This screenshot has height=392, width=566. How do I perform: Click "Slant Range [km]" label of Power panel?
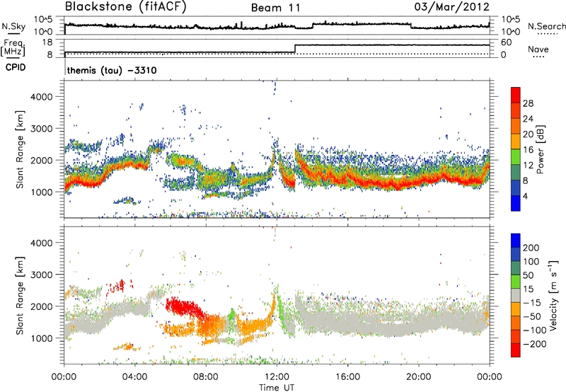(20, 149)
